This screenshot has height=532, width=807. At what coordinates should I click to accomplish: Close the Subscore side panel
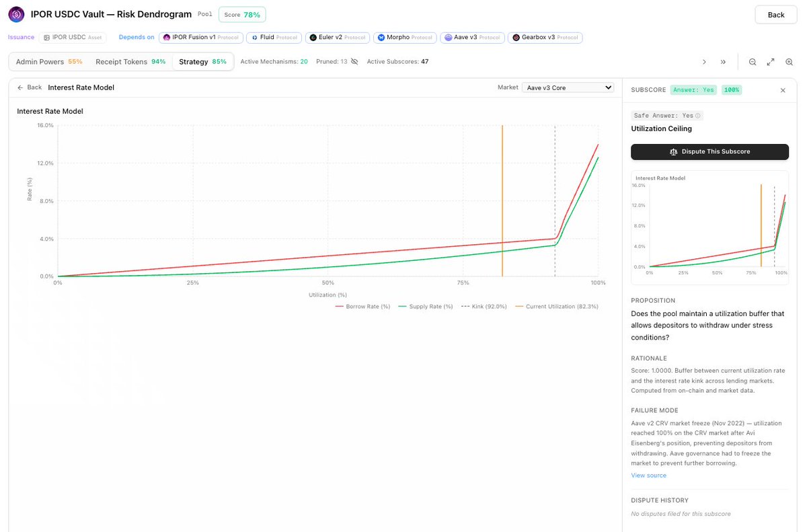pyautogui.click(x=783, y=90)
